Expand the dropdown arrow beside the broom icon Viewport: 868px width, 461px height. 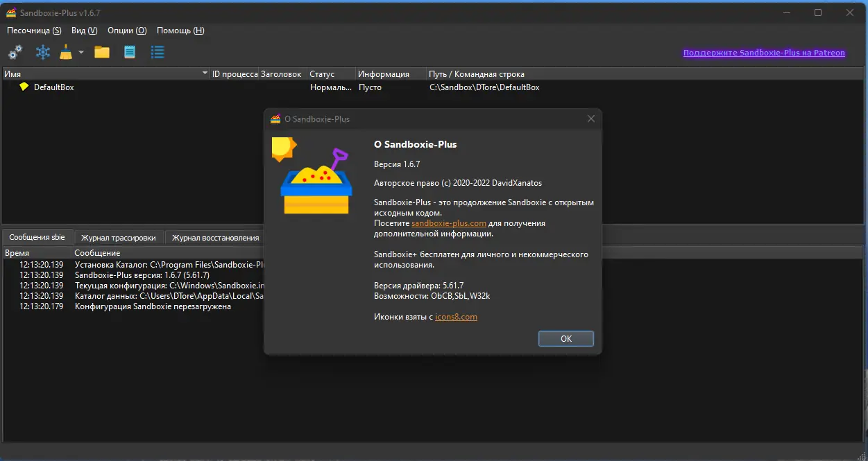(81, 52)
